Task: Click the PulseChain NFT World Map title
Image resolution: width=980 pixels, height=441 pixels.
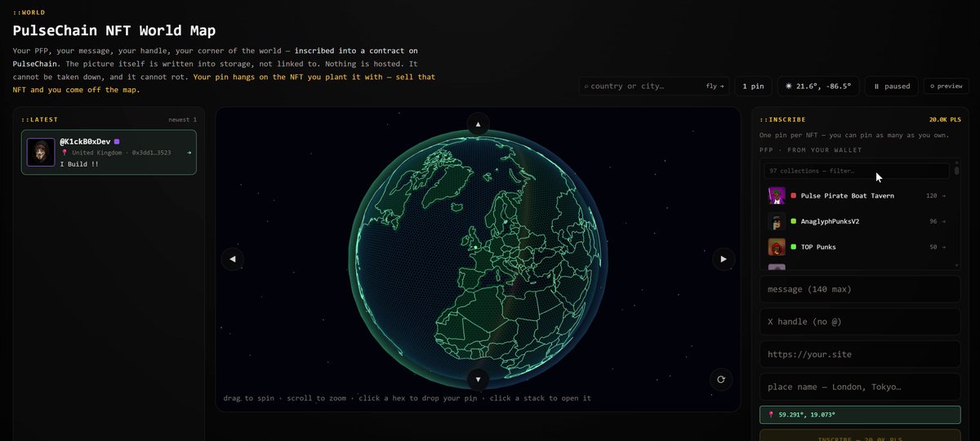Action: point(114,31)
